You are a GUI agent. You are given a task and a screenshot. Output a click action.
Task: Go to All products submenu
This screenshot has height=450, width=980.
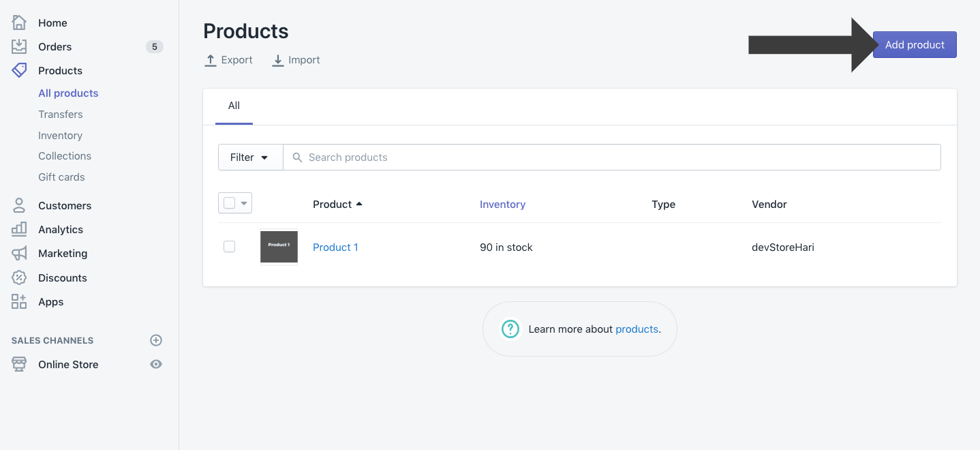pyautogui.click(x=68, y=93)
